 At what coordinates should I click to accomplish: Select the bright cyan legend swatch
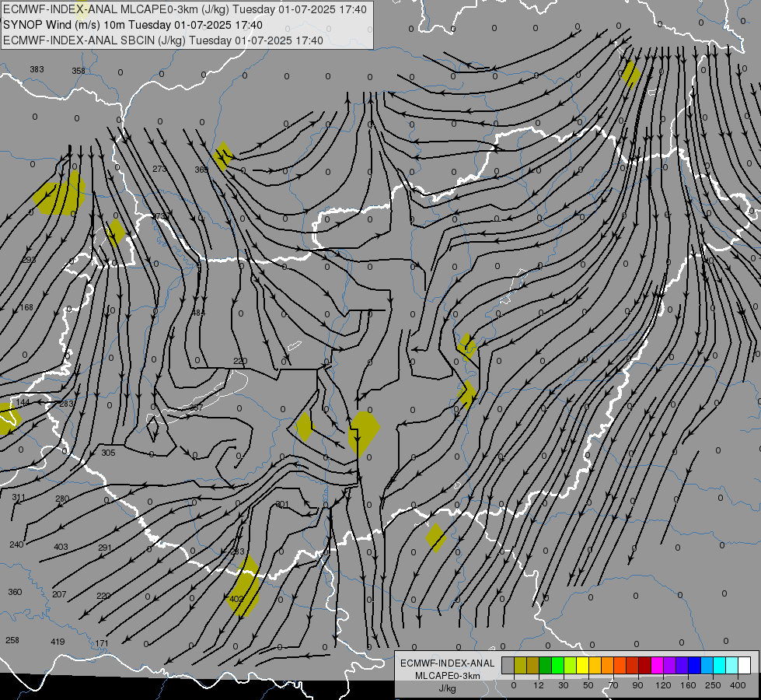click(x=719, y=665)
